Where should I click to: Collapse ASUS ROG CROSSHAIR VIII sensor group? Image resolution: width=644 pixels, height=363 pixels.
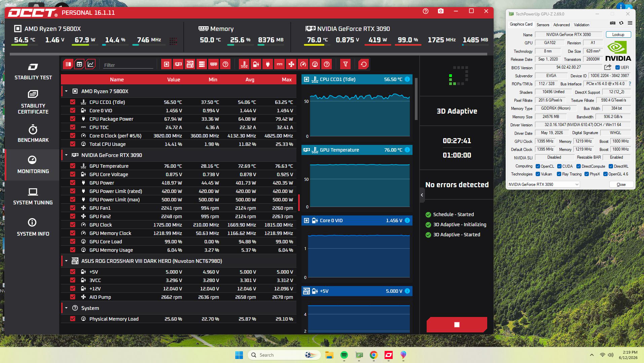(66, 261)
